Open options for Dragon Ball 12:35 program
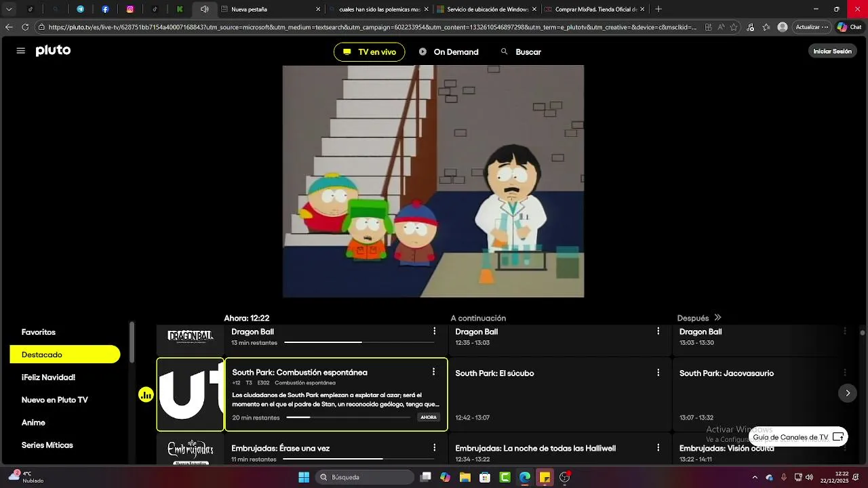Viewport: 868px width, 488px height. pos(658,331)
